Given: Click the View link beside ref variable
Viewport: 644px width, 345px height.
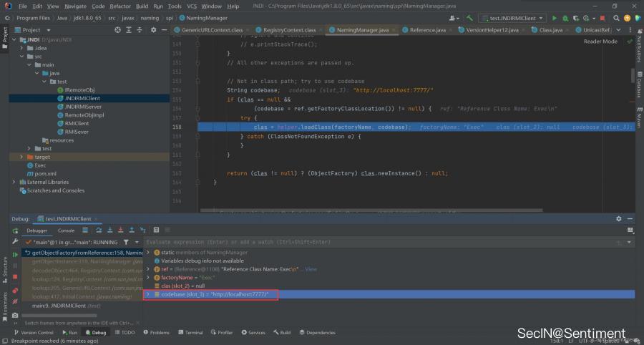Looking at the screenshot, I should point(311,269).
